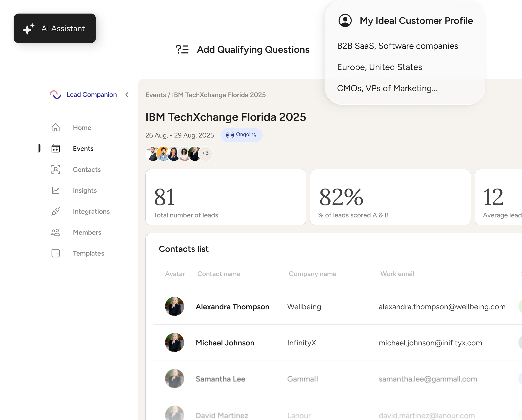Go to Insights menu item

click(x=85, y=190)
